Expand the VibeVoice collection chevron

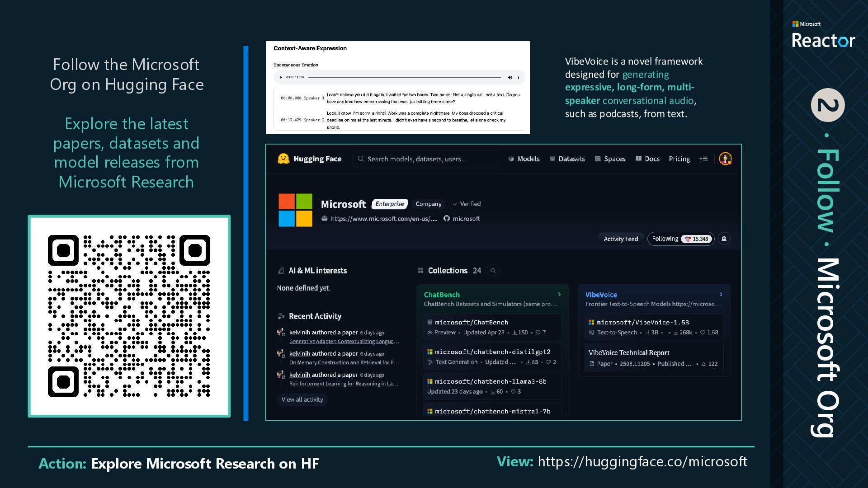tap(721, 295)
